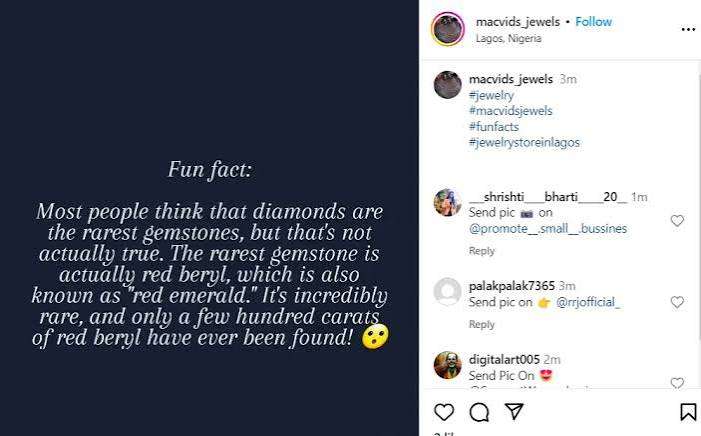
Task: Like the __shrishti___bharti comment
Action: tap(677, 220)
